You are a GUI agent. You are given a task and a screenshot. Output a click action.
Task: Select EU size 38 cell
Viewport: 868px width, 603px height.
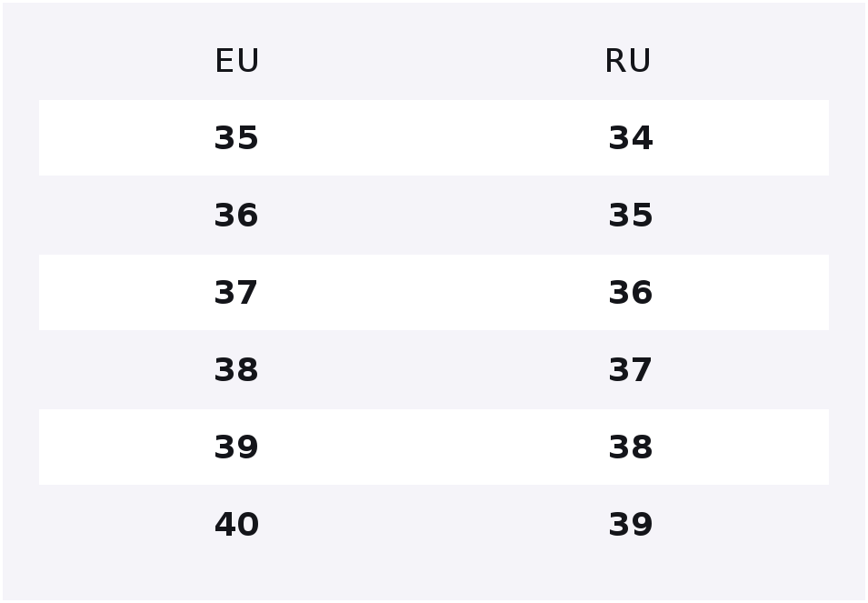(236, 370)
